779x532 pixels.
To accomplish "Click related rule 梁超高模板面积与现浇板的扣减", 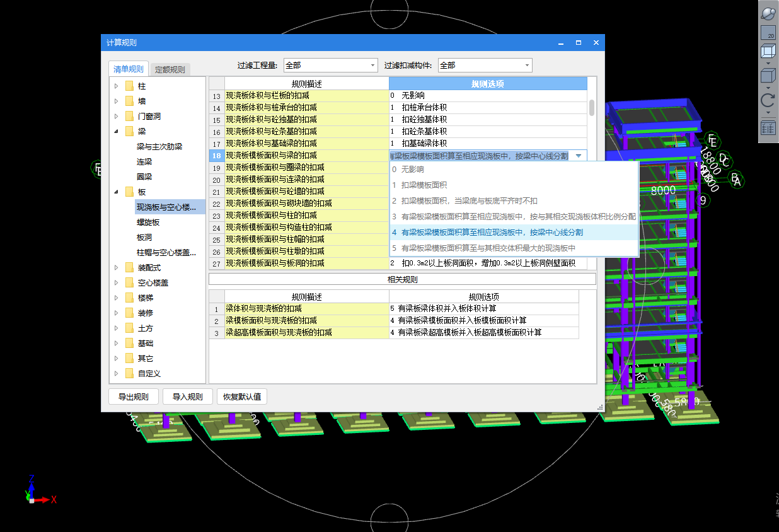I will [x=307, y=332].
